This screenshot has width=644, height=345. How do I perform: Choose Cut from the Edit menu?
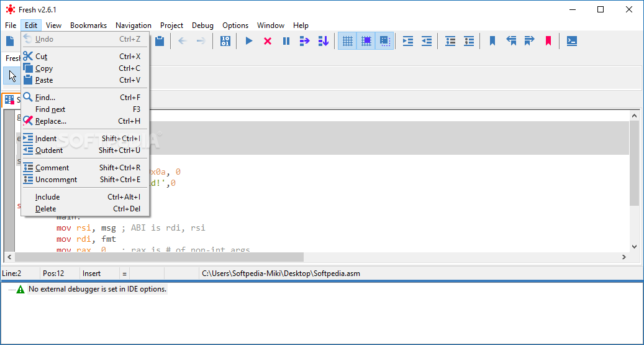coord(85,57)
